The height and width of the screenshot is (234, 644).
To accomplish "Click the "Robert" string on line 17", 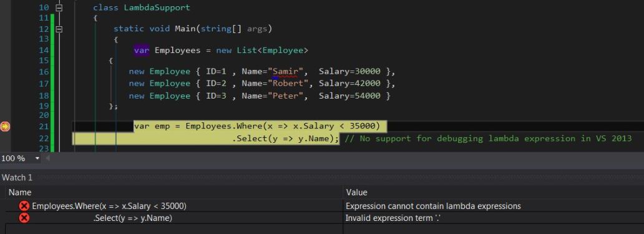I will pyautogui.click(x=288, y=84).
